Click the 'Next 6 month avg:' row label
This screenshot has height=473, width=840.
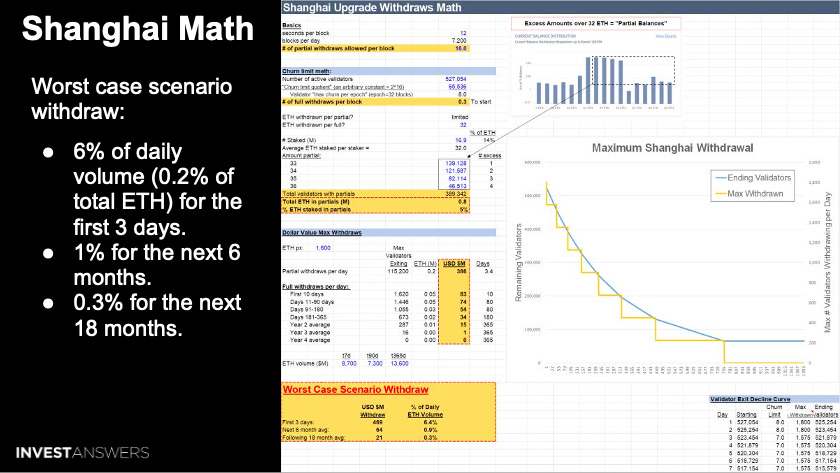305,430
